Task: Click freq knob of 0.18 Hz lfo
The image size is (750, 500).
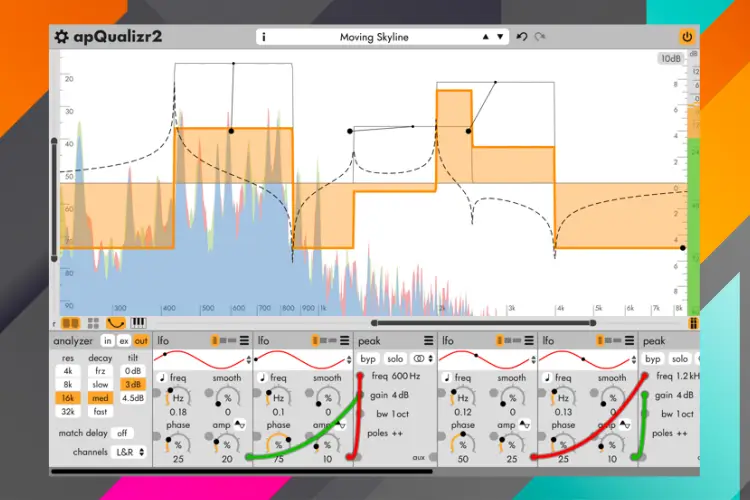Action: [x=178, y=398]
